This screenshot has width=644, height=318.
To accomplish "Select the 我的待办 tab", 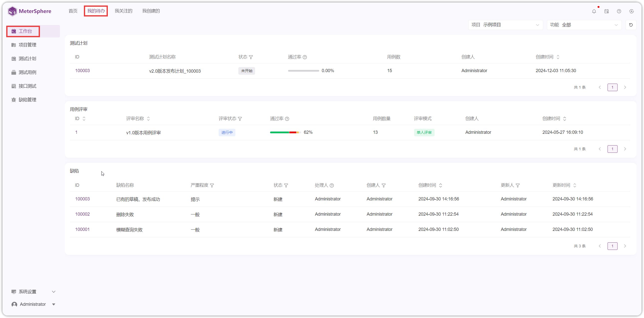I will click(x=96, y=11).
